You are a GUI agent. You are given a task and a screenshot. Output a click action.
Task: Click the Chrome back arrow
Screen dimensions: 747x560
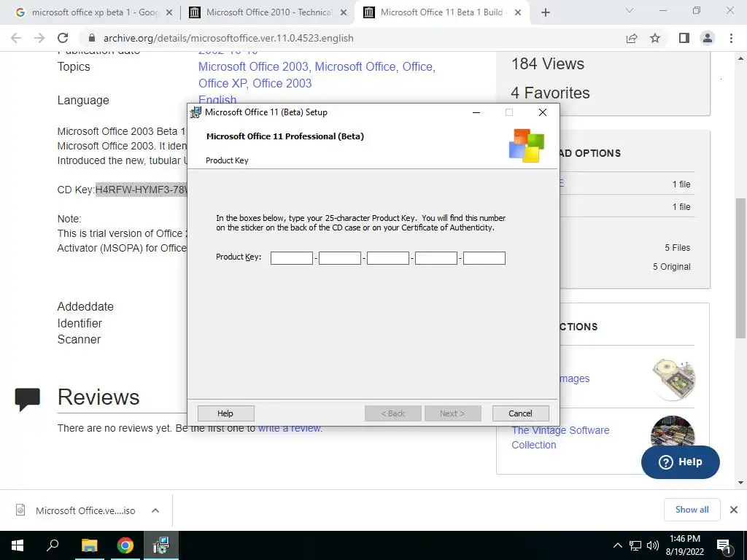click(16, 38)
